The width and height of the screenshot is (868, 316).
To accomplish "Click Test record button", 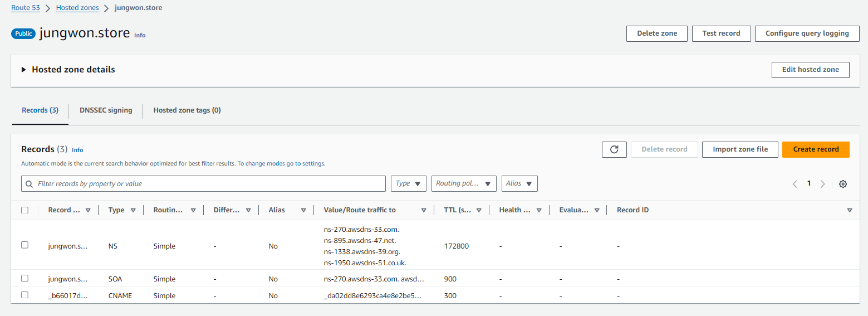I will (x=721, y=33).
